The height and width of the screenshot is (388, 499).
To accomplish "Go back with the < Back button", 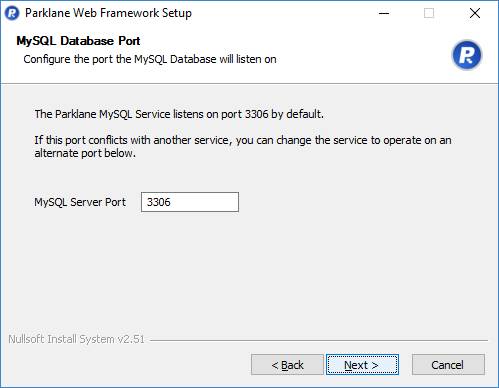I will [x=287, y=365].
